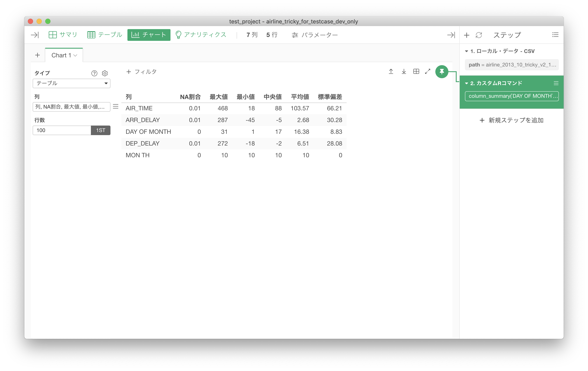Viewport: 588px width, 371px height.
Task: Collapse step 2 カスタムRコマンド
Action: (466, 83)
